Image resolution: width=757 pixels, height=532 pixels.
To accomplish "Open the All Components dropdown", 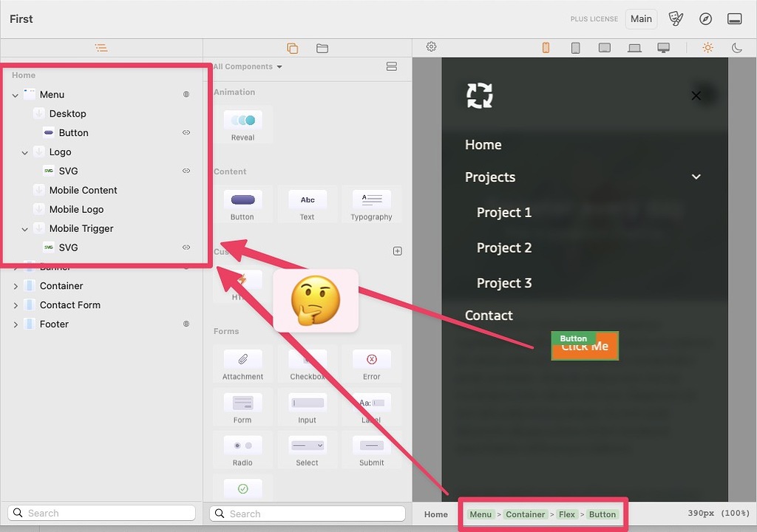I will pos(247,66).
